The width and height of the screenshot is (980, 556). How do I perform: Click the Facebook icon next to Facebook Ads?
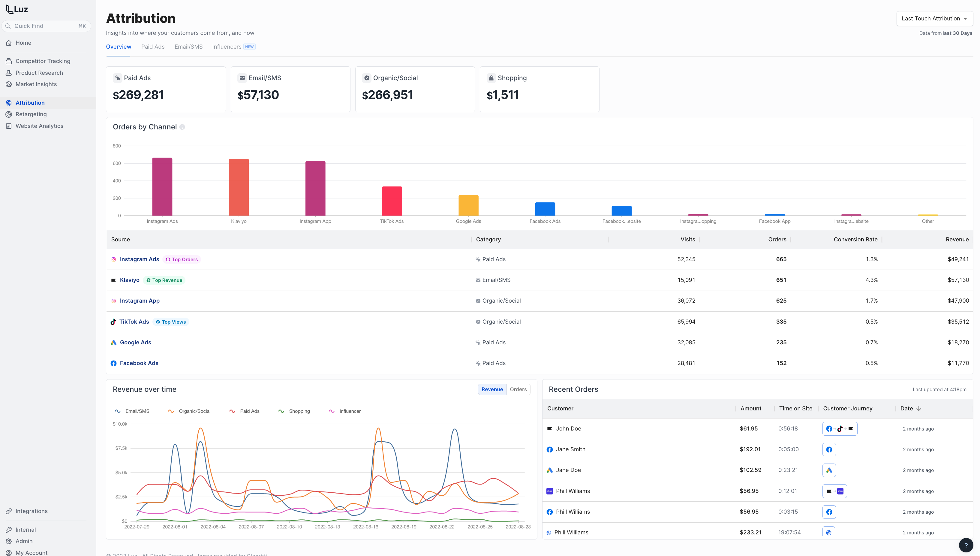(x=113, y=363)
